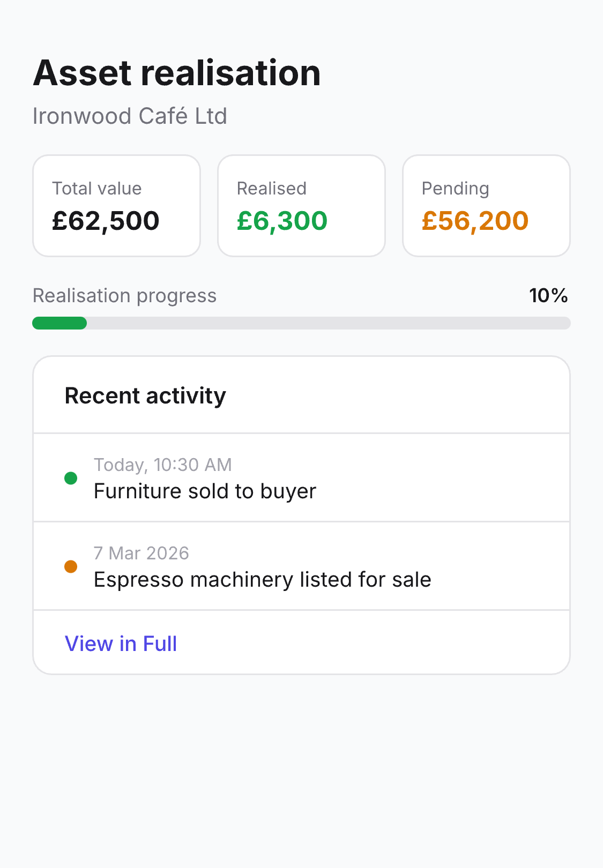The width and height of the screenshot is (603, 868).
Task: Click the 7 Mar 2026 date
Action: pyautogui.click(x=141, y=553)
